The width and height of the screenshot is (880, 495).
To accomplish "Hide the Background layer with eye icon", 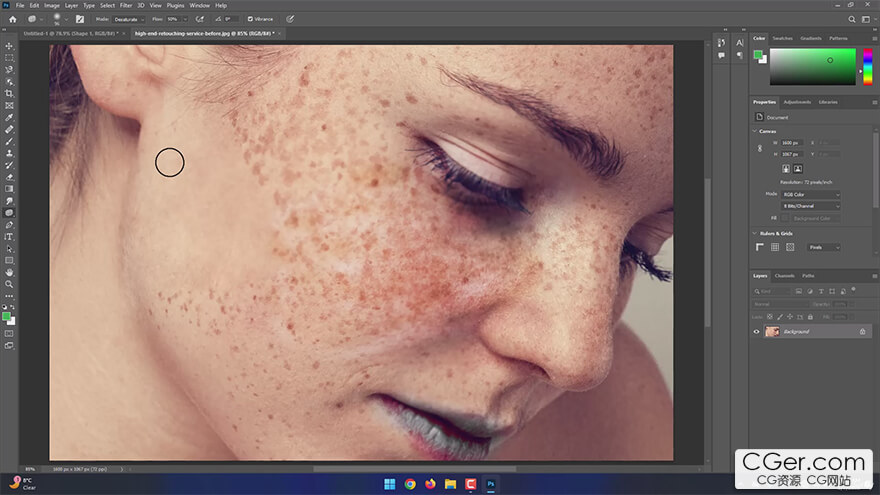I will [x=756, y=331].
